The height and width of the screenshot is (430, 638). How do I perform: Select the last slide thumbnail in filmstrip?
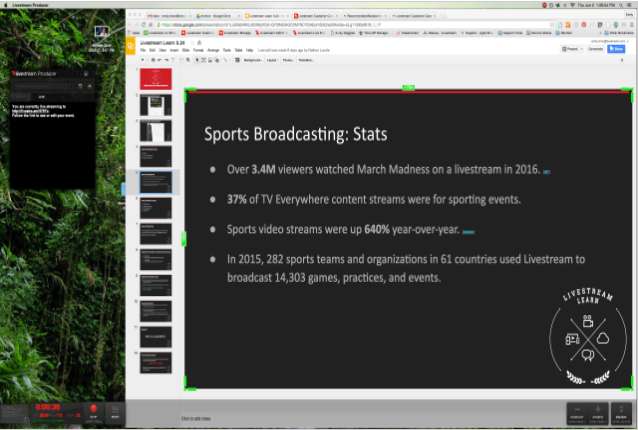pos(156,362)
